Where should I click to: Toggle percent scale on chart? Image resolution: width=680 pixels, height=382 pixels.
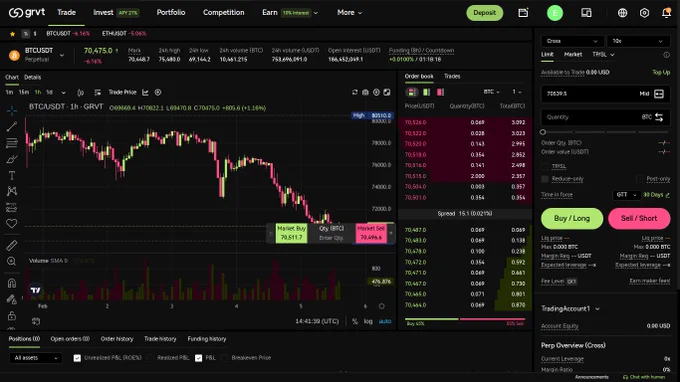coord(355,321)
